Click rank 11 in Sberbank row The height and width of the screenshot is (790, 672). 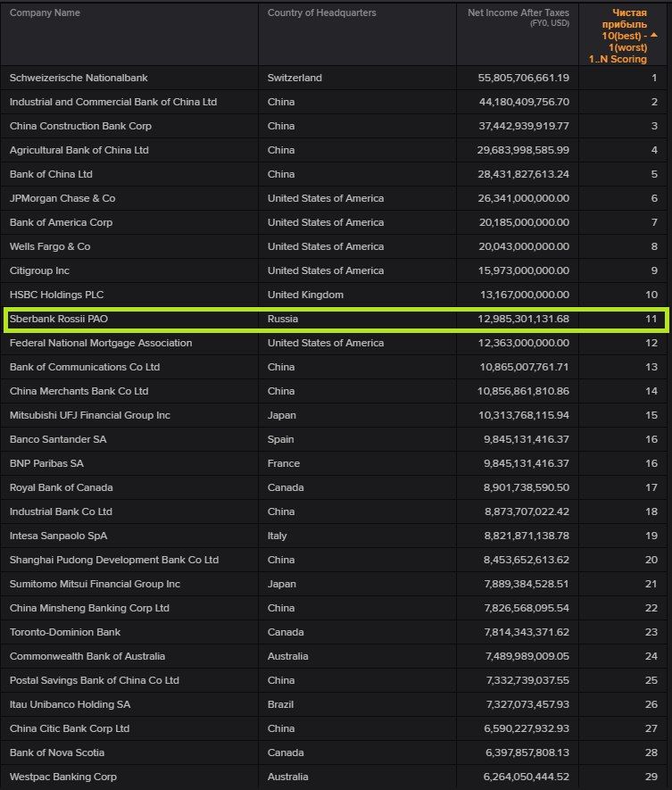(x=651, y=319)
